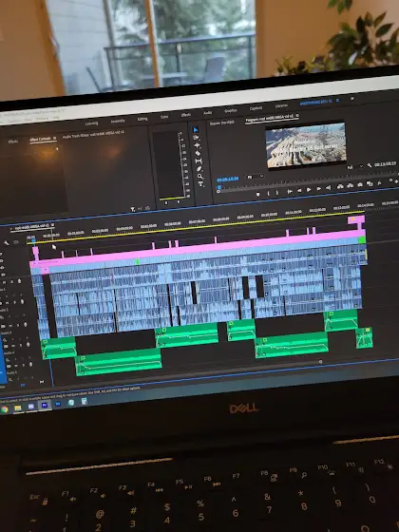Click the Program monitor playhead scrubber
The image size is (399, 532).
(x=219, y=187)
